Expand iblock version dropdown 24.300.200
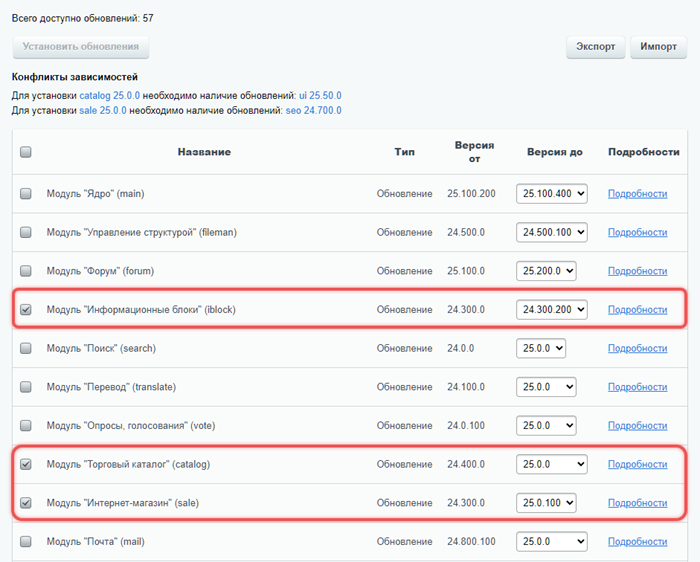 551,309
